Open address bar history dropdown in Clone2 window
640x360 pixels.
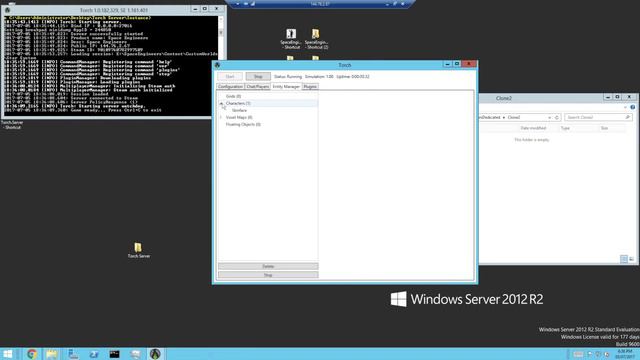[549, 117]
